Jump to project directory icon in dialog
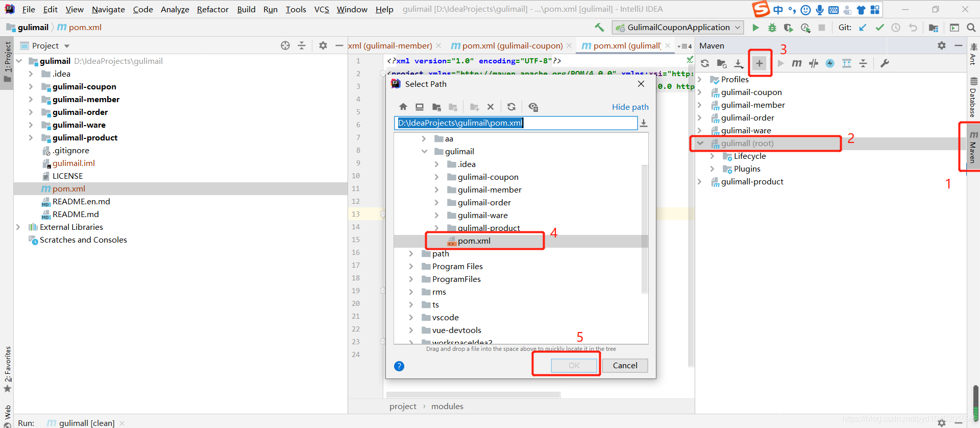 tap(436, 107)
